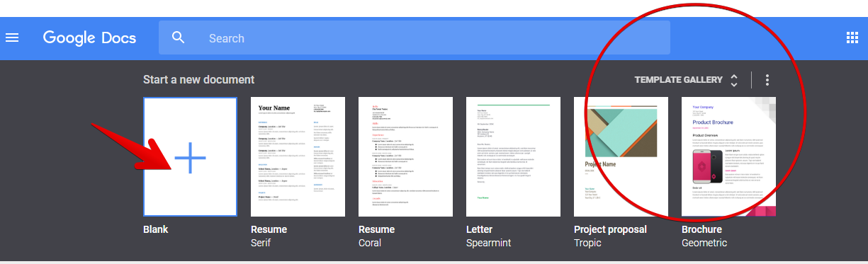Screen dimensions: 868x264
Task: Open the main hamburger menu
Action: 12,38
